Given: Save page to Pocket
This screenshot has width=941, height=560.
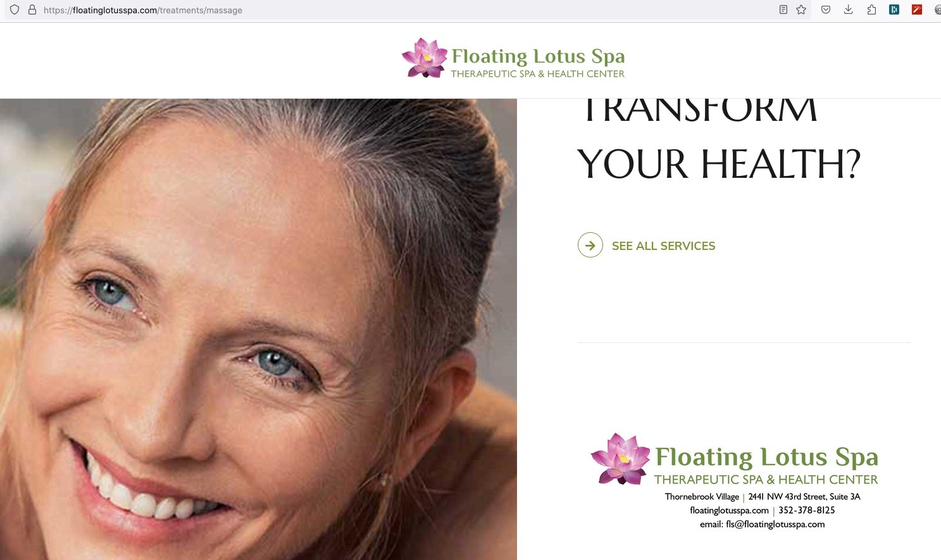Looking at the screenshot, I should (x=826, y=9).
